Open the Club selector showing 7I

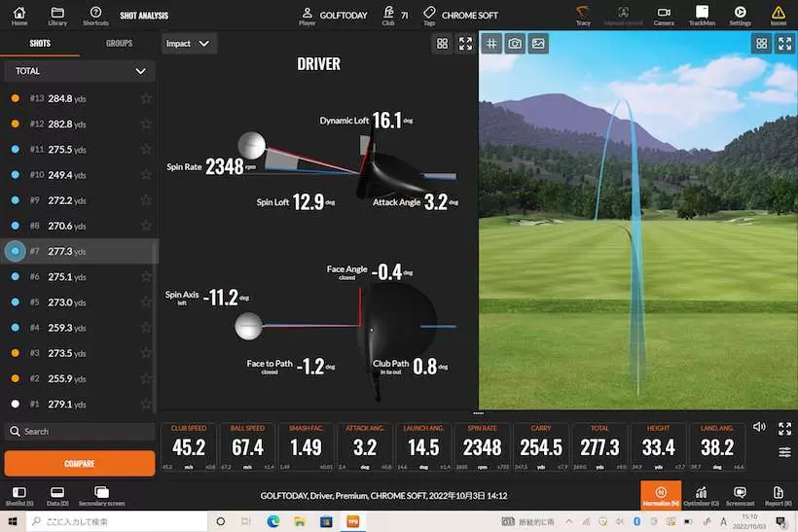coord(394,15)
